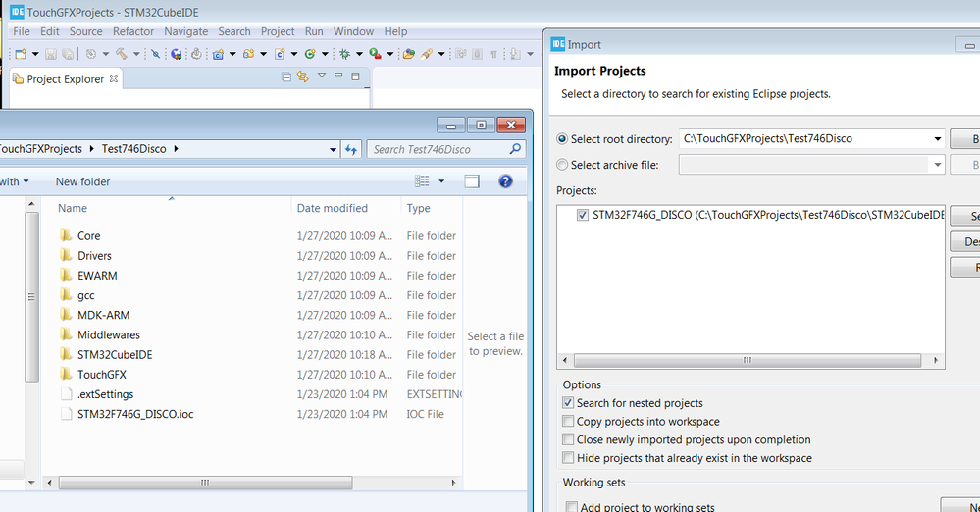Click the horizontal scrollbar in Projects list
The height and width of the screenshot is (512, 980).
[748, 360]
